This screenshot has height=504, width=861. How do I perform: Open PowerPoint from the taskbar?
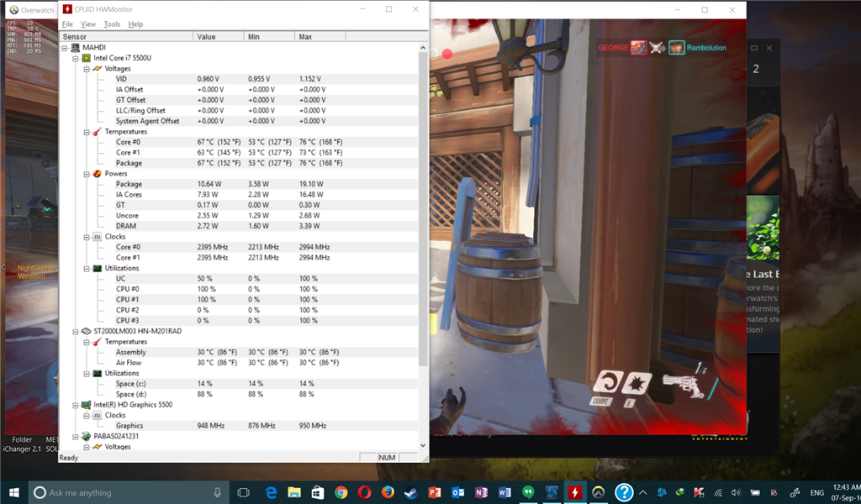(435, 492)
